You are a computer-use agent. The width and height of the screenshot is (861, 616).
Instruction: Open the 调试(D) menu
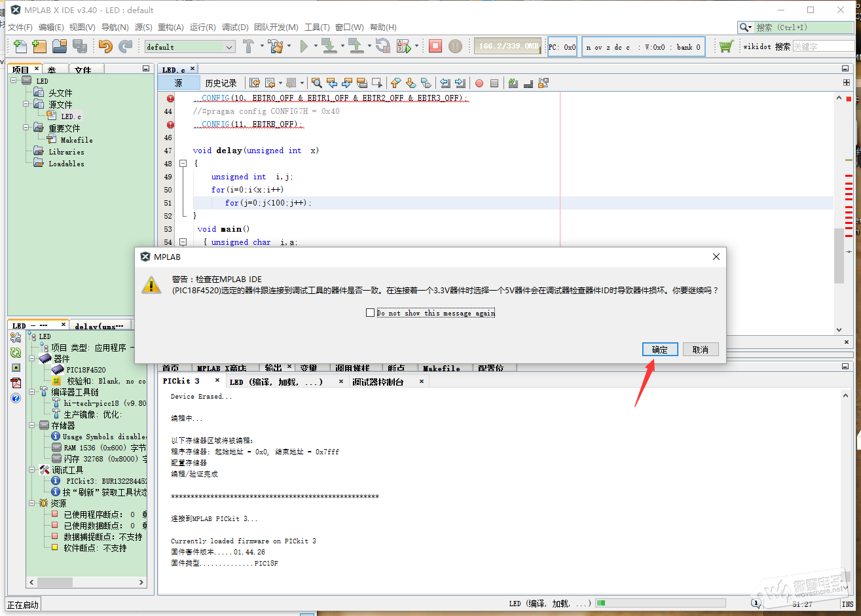pos(235,27)
